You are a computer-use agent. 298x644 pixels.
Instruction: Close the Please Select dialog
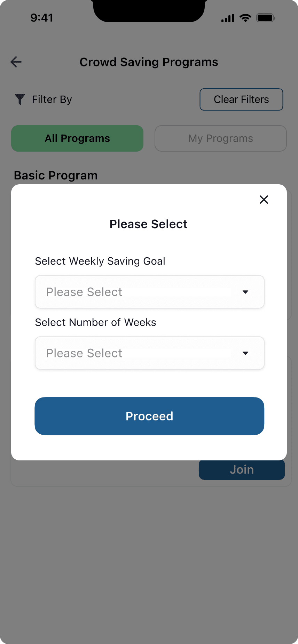pos(264,200)
